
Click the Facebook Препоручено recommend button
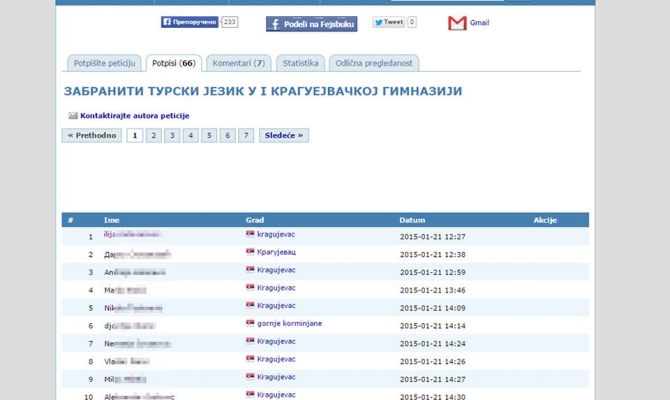click(x=189, y=22)
